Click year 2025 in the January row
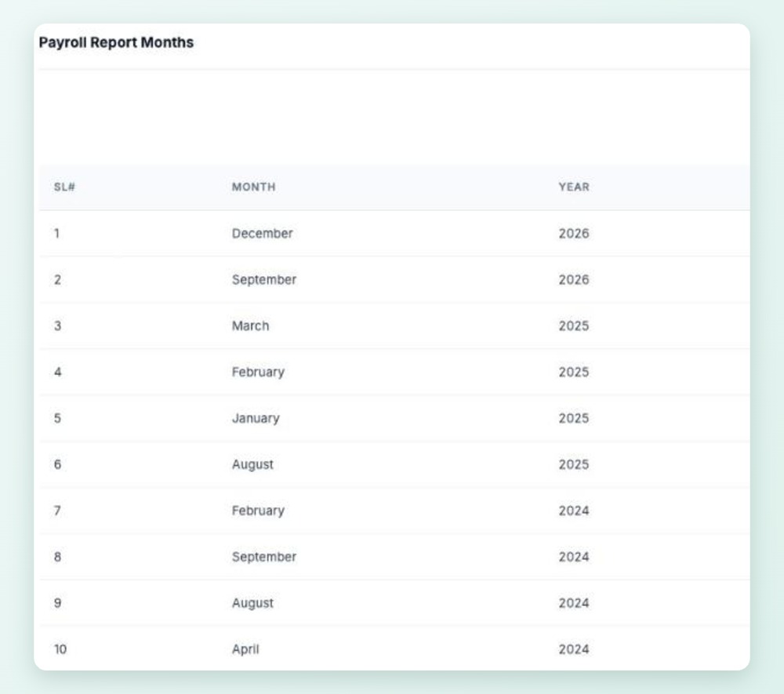The image size is (784, 694). (574, 419)
